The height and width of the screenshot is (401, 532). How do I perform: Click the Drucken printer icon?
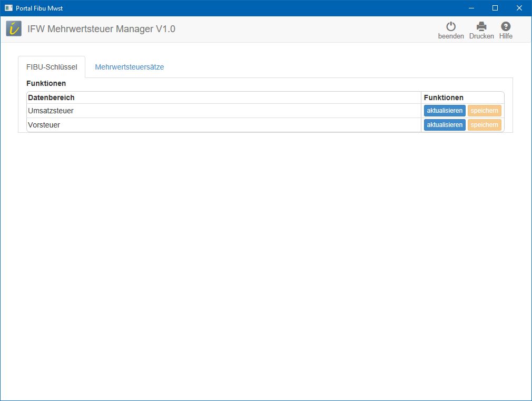click(481, 26)
